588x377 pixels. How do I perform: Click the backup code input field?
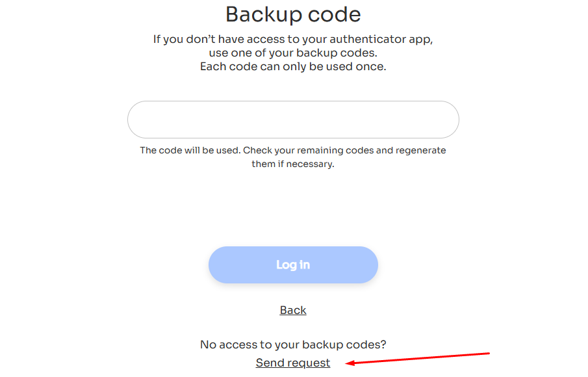[293, 120]
